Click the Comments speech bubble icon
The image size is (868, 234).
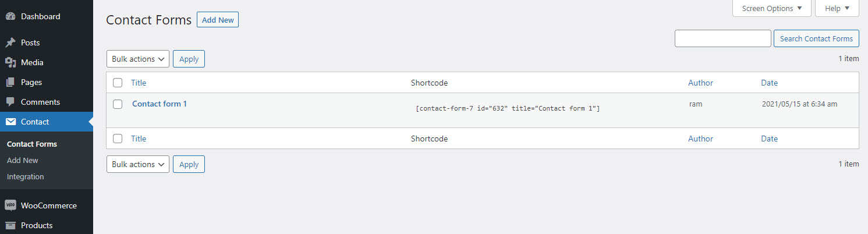pyautogui.click(x=10, y=102)
